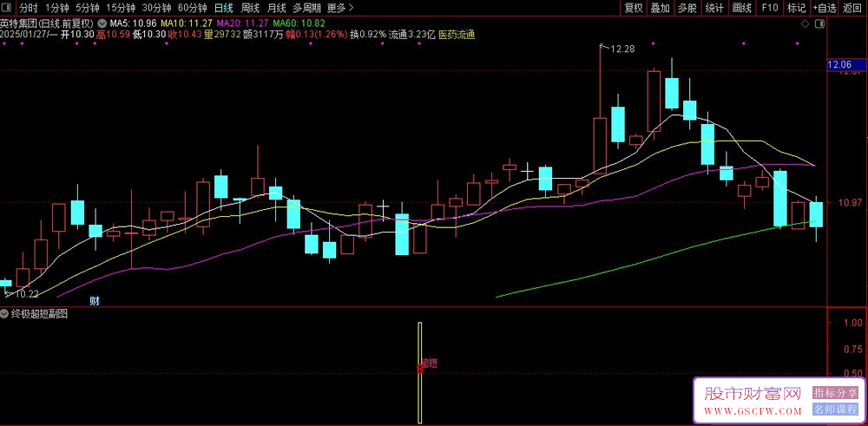
Task: Open the 指标分享 link in banner
Action: click(835, 393)
